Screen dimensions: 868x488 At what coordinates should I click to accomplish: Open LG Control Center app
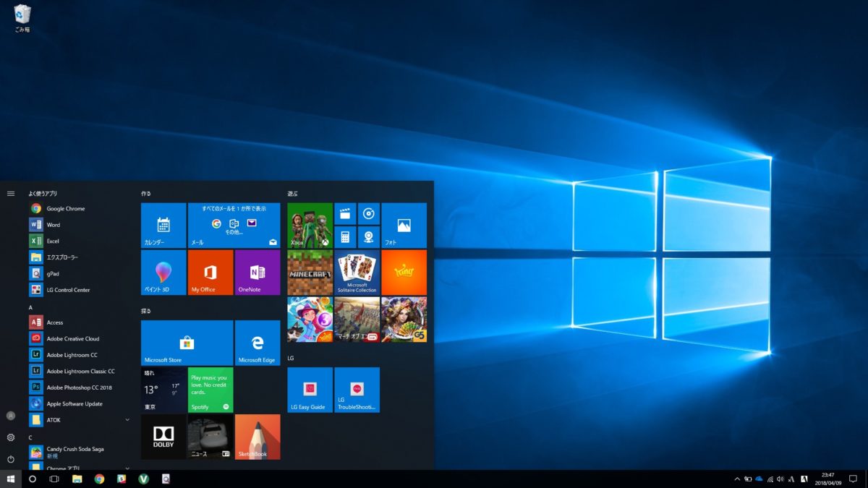(x=80, y=290)
